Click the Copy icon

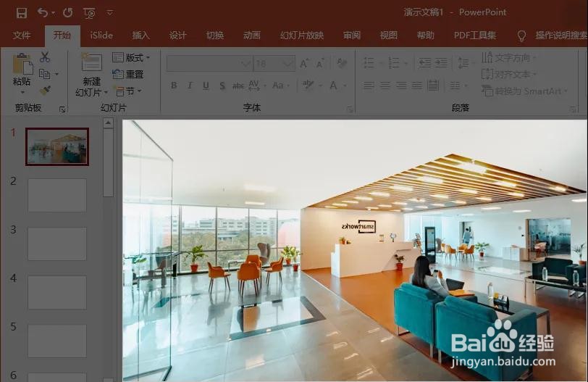tap(45, 74)
